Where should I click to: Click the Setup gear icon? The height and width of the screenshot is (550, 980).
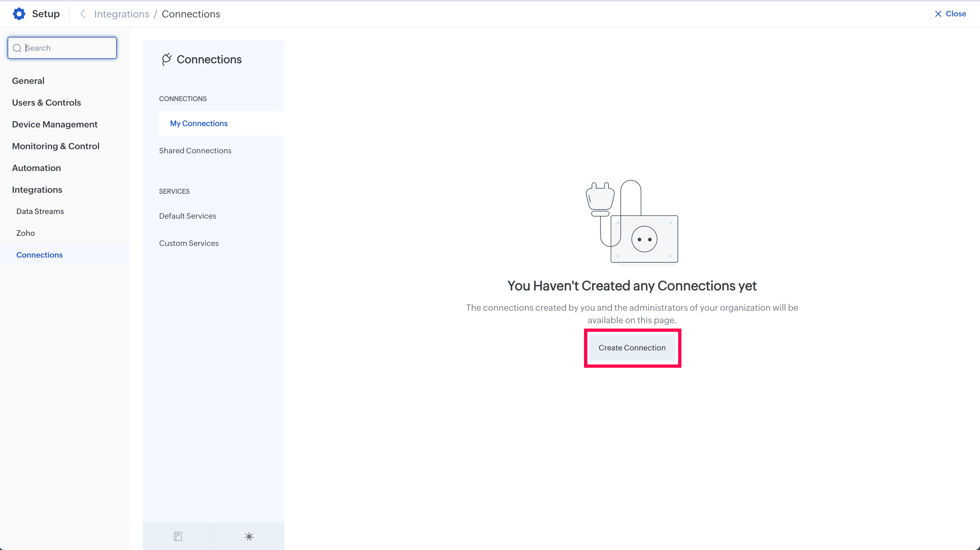[19, 14]
